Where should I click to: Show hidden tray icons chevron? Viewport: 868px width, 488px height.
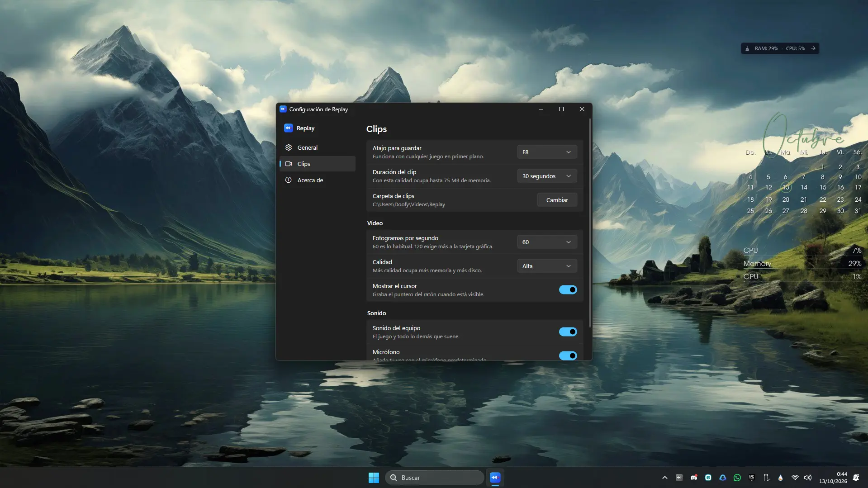pyautogui.click(x=664, y=478)
